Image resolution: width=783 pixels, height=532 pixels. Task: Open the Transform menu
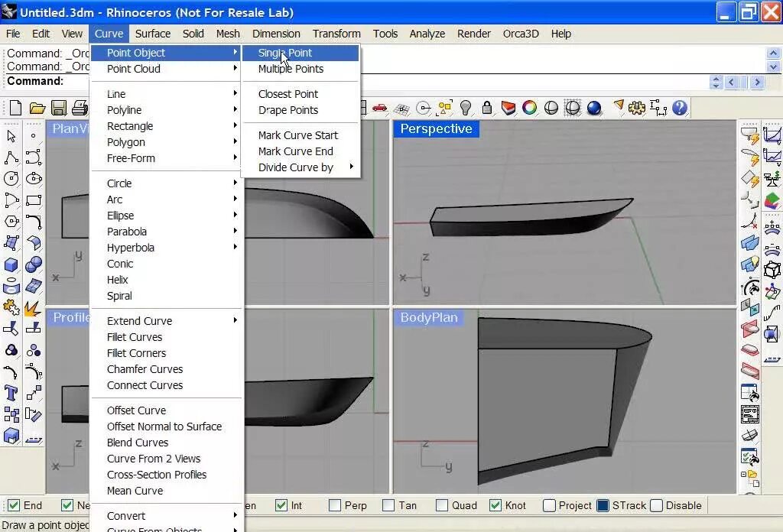(336, 34)
